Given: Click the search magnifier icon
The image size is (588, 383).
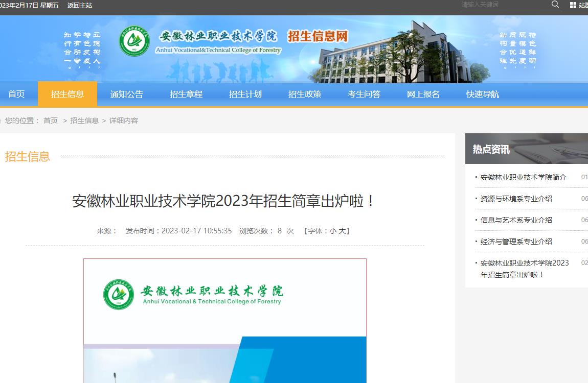Looking at the screenshot, I should coord(555,5).
